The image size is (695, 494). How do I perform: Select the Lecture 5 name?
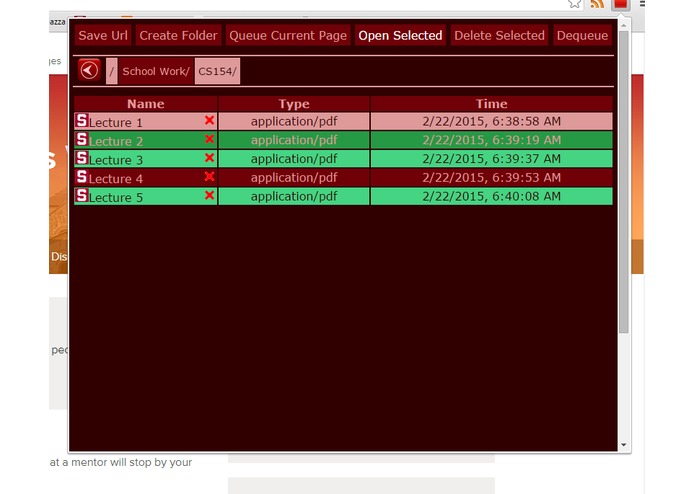point(116,197)
